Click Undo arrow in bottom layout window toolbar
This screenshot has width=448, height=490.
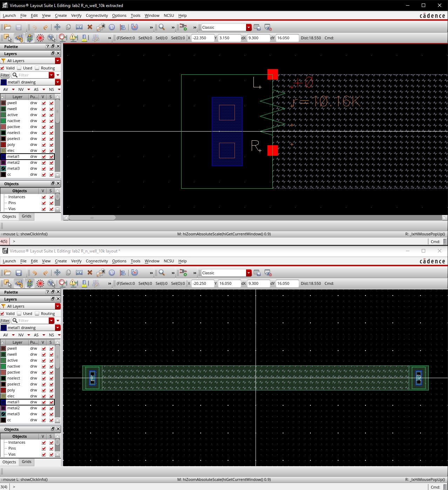click(x=35, y=273)
